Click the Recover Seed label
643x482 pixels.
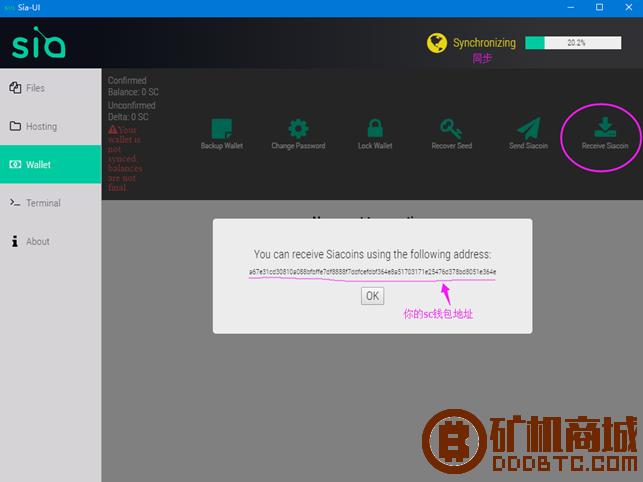click(451, 146)
